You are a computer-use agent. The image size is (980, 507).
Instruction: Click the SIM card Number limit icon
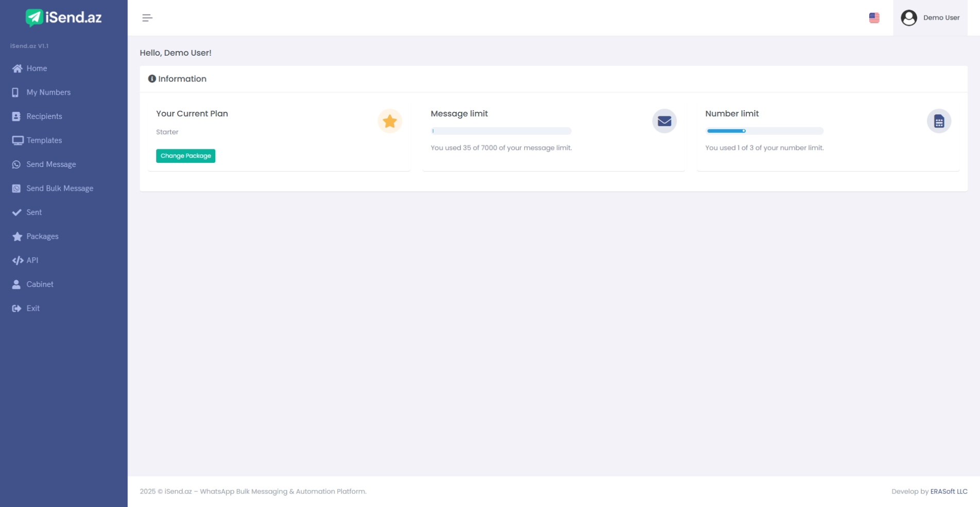pyautogui.click(x=939, y=121)
